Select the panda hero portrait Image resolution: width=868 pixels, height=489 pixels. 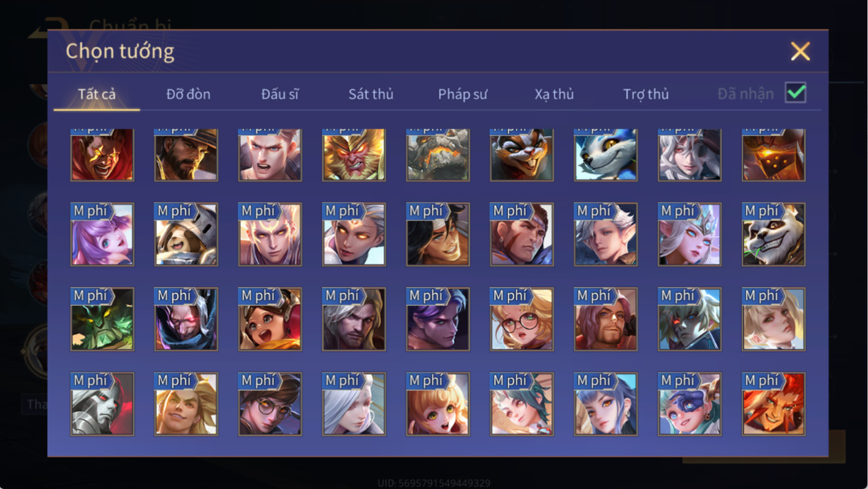773,234
